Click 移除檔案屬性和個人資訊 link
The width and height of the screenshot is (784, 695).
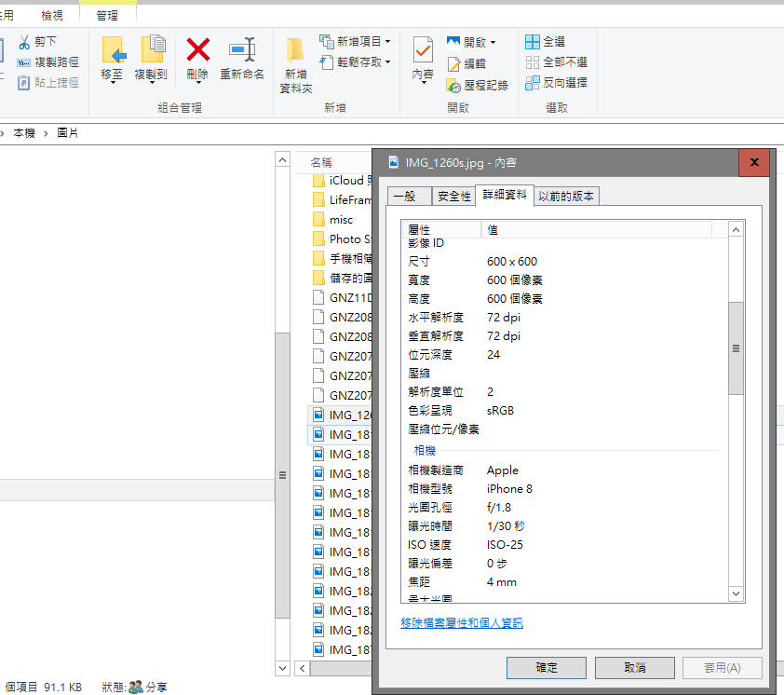pyautogui.click(x=462, y=623)
